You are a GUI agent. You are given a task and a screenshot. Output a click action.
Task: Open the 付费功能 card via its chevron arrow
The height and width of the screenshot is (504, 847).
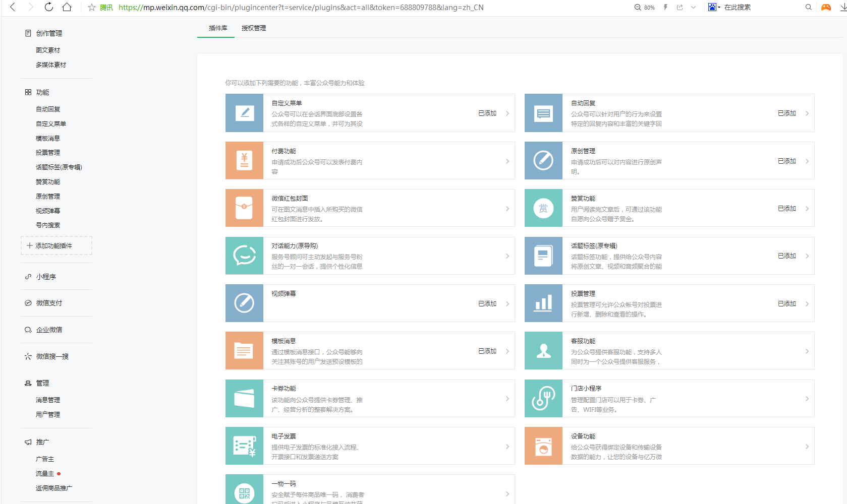click(x=507, y=161)
